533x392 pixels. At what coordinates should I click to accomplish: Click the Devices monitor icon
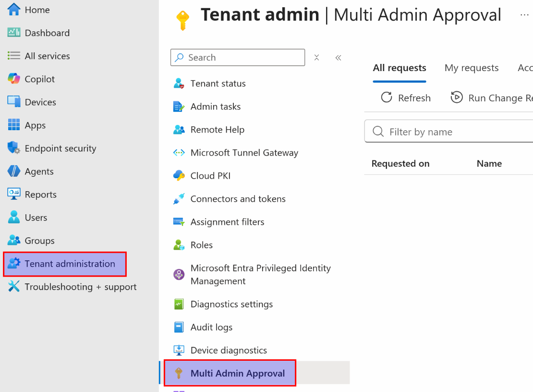tap(14, 102)
